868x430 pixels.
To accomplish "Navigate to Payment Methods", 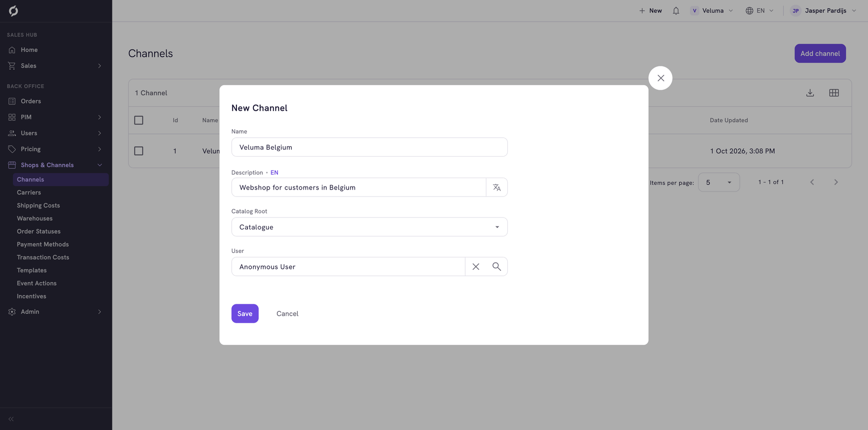I will 43,244.
